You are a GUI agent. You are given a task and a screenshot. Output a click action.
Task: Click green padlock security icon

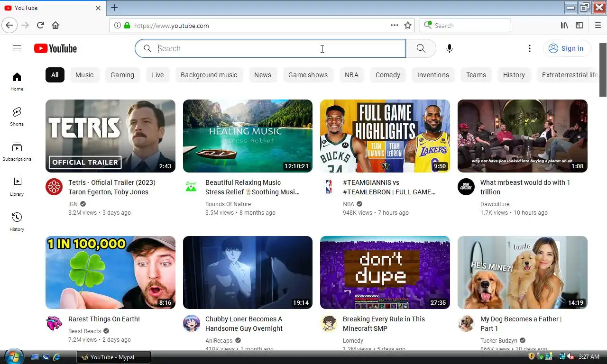coord(127,26)
